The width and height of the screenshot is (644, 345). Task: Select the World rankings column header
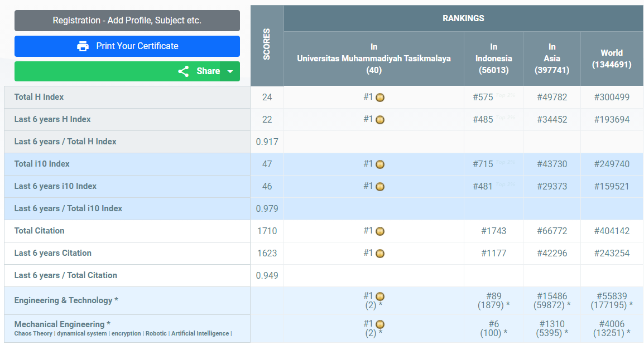[612, 59]
